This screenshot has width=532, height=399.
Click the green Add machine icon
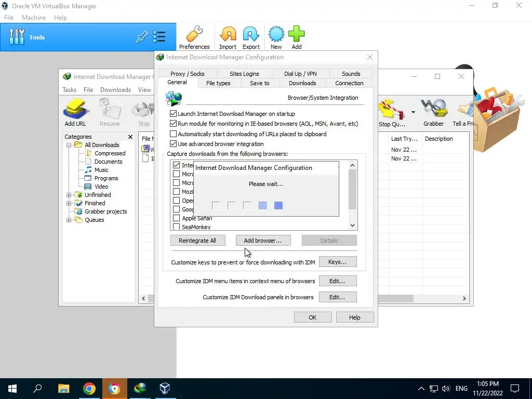297,37
